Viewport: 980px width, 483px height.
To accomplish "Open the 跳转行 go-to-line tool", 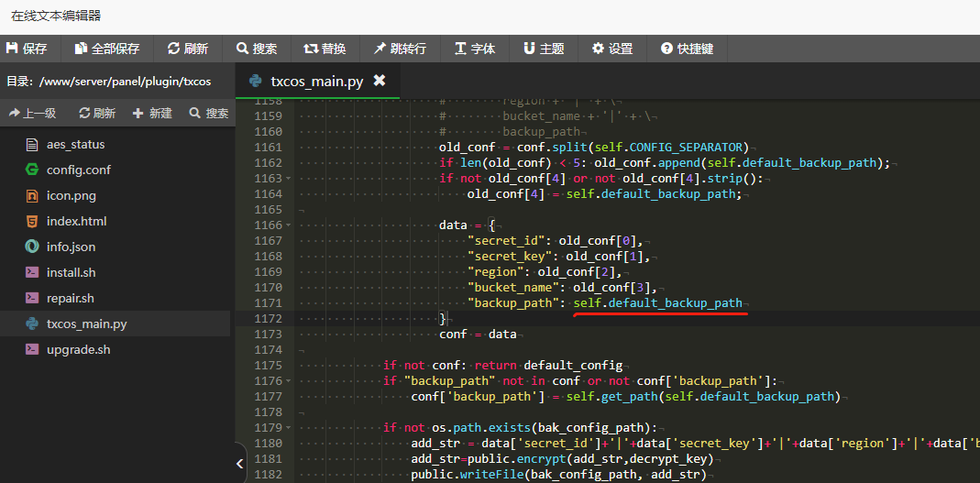I will [401, 49].
